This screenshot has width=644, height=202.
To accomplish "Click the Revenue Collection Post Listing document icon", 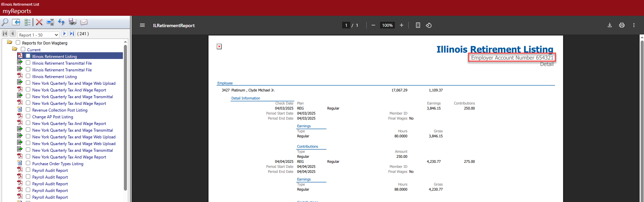I will (x=20, y=109).
